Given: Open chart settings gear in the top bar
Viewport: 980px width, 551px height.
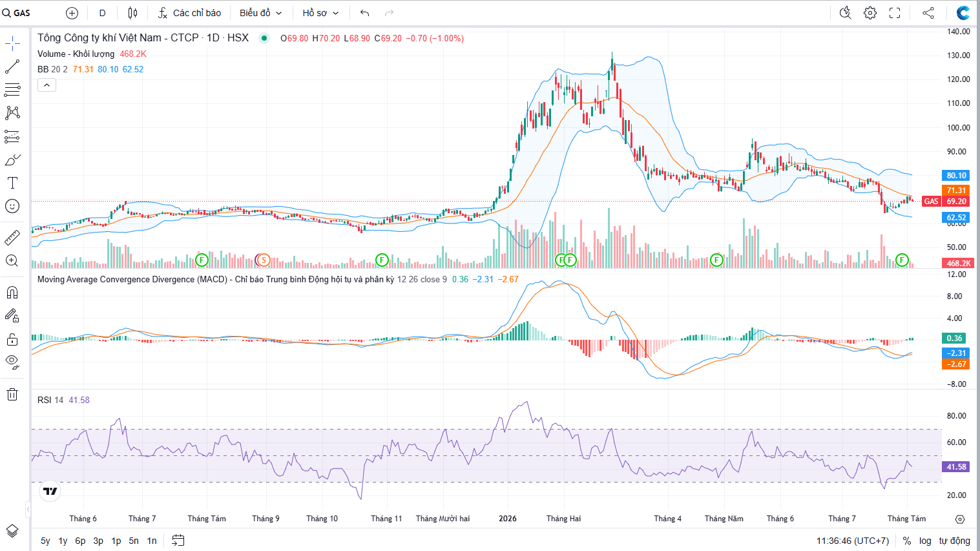Looking at the screenshot, I should click(870, 13).
